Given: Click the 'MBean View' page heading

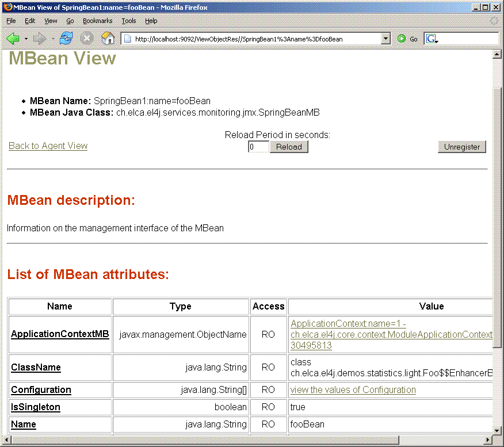Looking at the screenshot, I should pyautogui.click(x=62, y=58).
